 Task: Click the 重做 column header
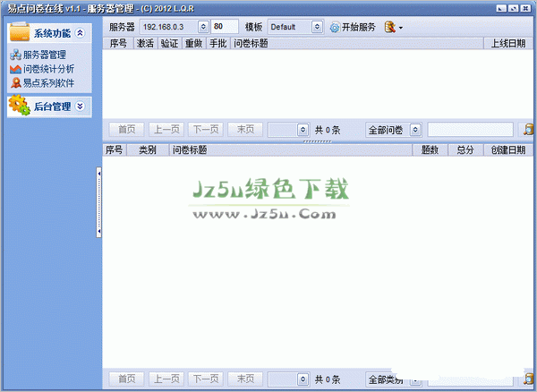click(194, 44)
